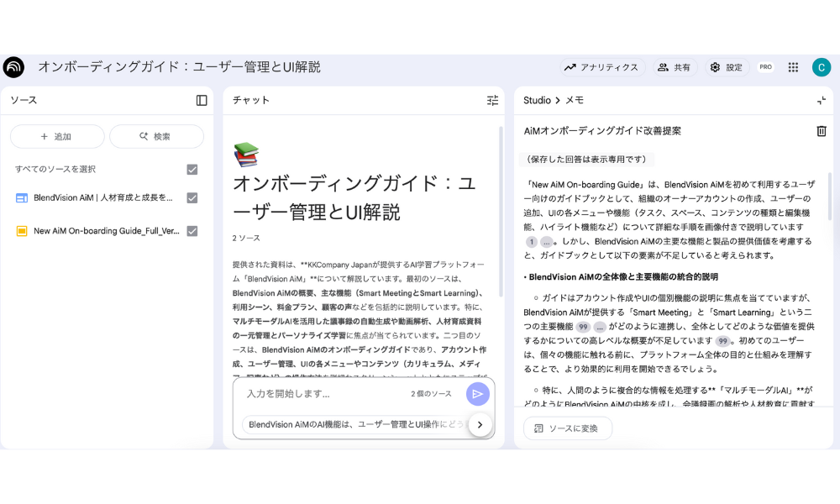This screenshot has height=504, width=840.
Task: Click the chat panel scrollbar
Action: coord(501,212)
